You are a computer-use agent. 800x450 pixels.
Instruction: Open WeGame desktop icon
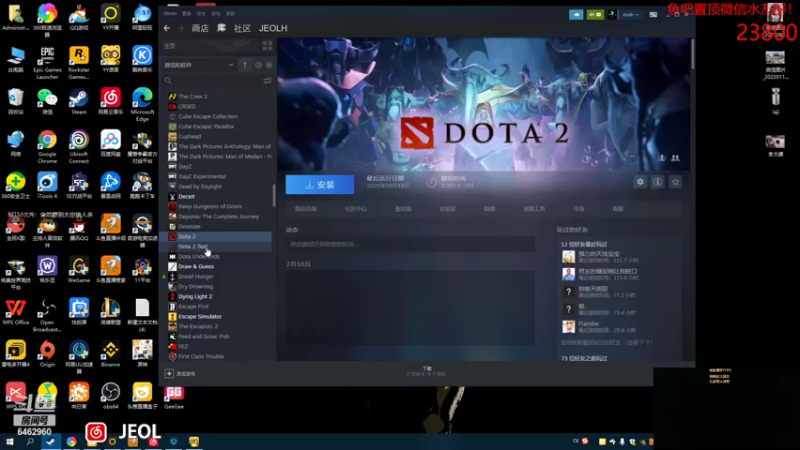point(79,270)
